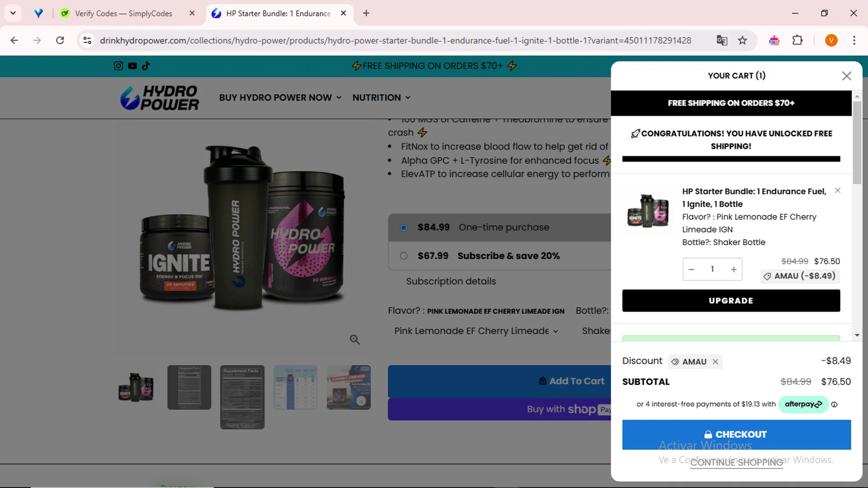The height and width of the screenshot is (488, 868).
Task: Select Cherry Limeade thumbnail image
Action: click(x=348, y=387)
